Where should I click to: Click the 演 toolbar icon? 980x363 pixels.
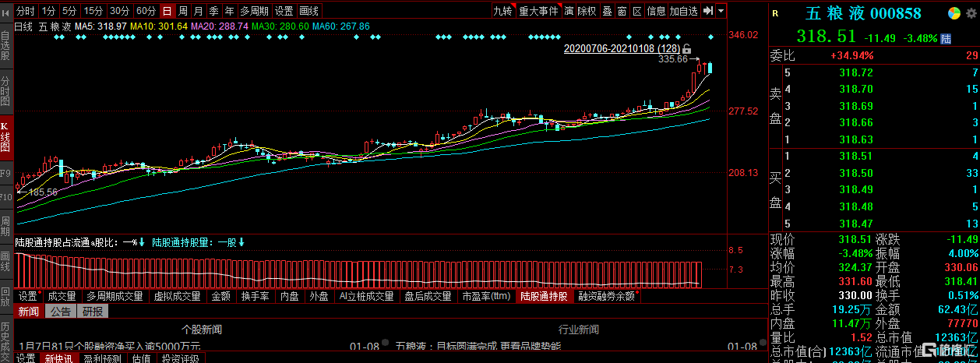[569, 11]
